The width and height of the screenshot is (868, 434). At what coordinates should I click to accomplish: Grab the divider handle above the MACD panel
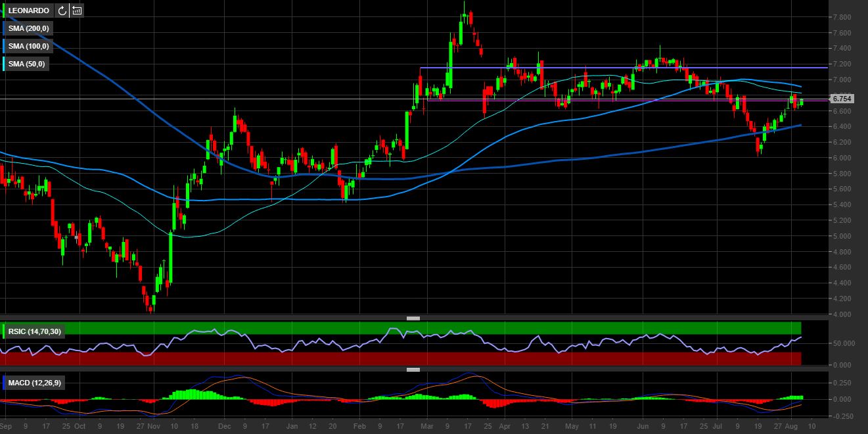click(413, 370)
